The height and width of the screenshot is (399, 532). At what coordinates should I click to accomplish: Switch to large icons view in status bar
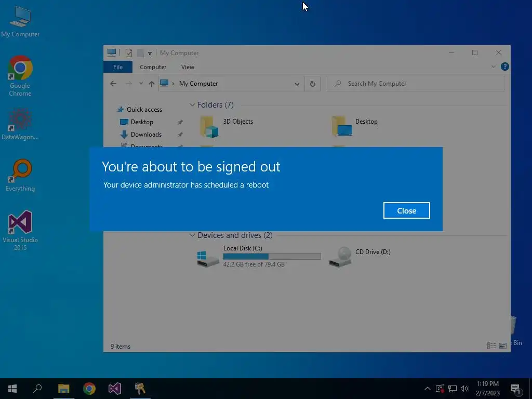point(503,345)
